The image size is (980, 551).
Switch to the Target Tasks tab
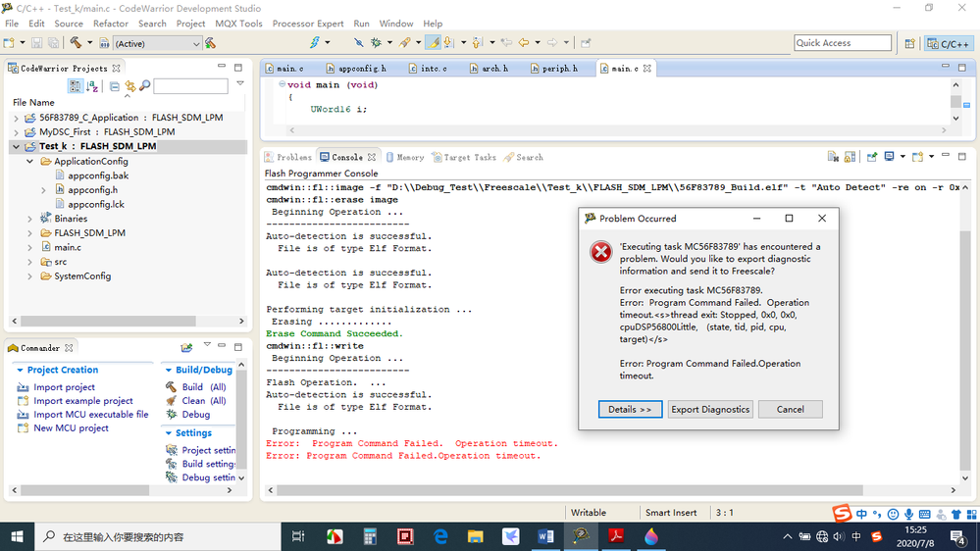pos(464,157)
